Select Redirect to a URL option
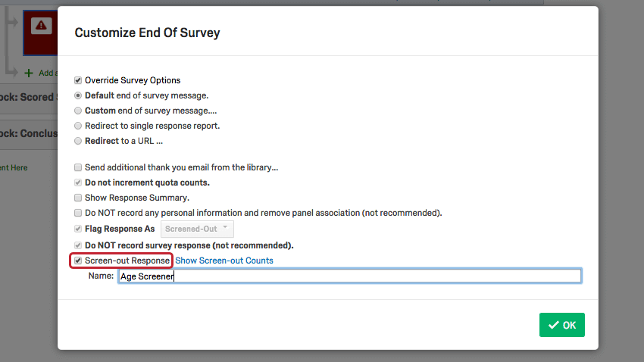 click(x=78, y=141)
